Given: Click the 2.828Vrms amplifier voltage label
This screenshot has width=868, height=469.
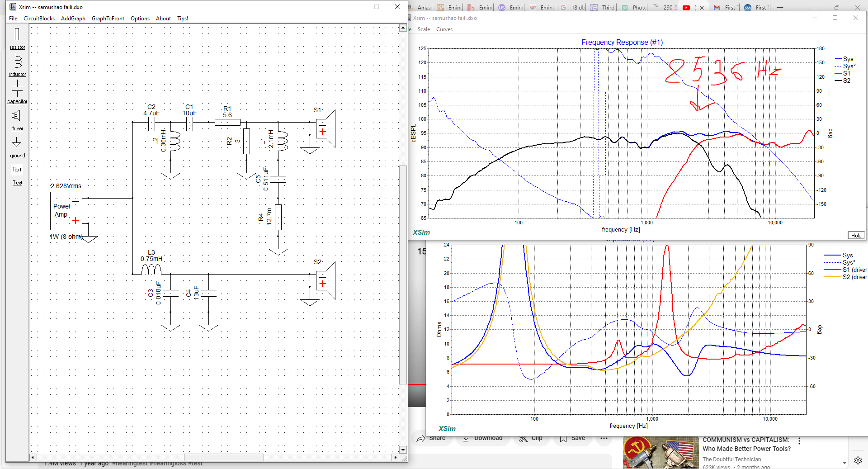Looking at the screenshot, I should coord(66,186).
